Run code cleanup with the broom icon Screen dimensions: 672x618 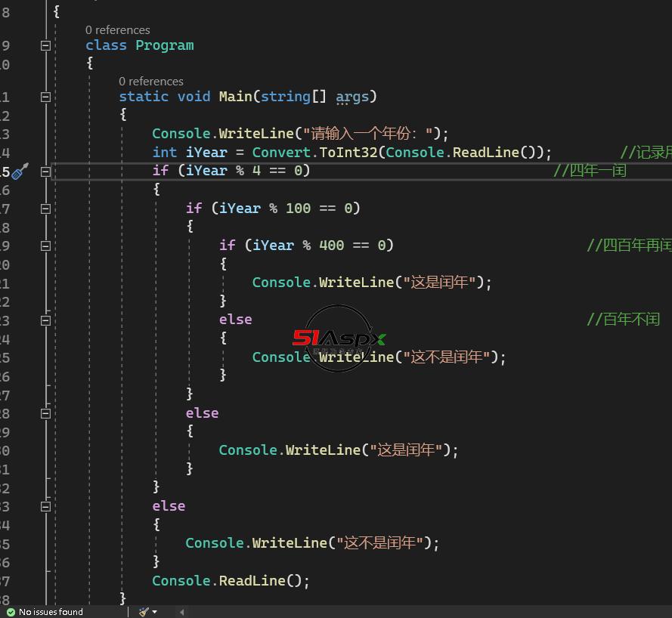[144, 611]
